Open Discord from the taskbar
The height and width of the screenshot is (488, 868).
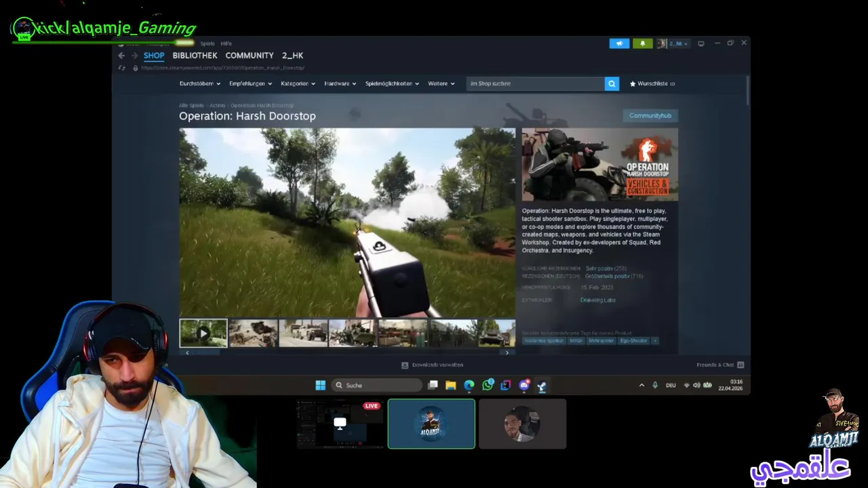[524, 385]
